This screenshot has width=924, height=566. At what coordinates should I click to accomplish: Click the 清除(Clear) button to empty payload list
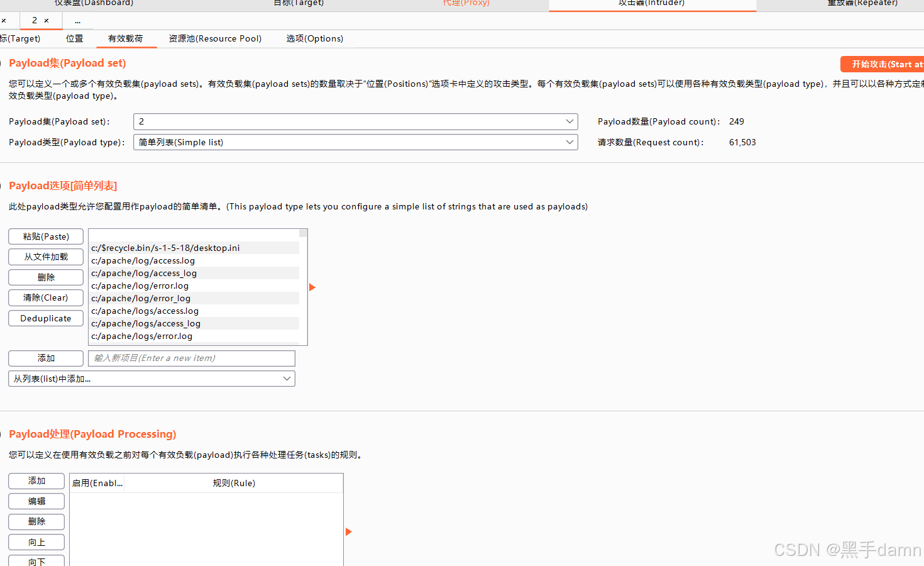(x=45, y=297)
